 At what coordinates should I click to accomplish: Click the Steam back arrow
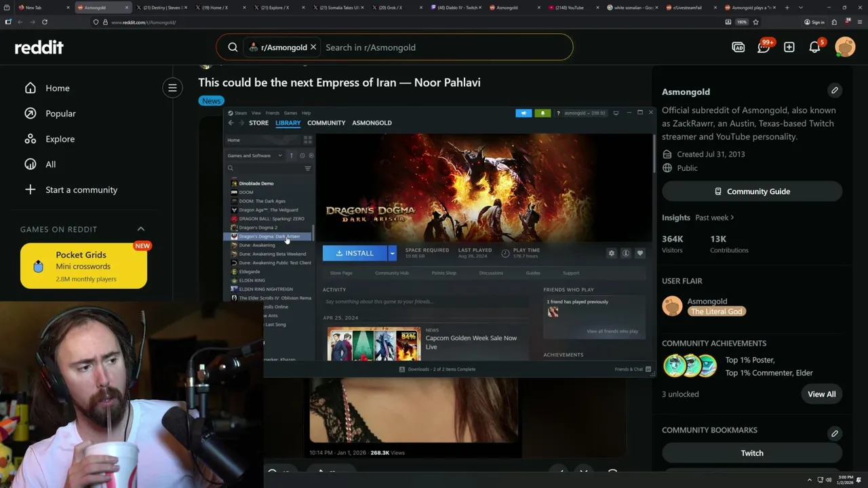231,123
